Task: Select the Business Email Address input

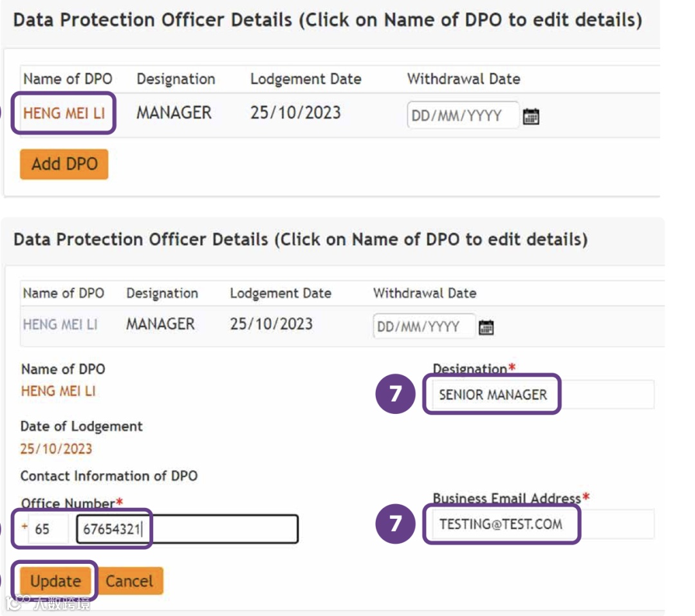Action: 538,524
